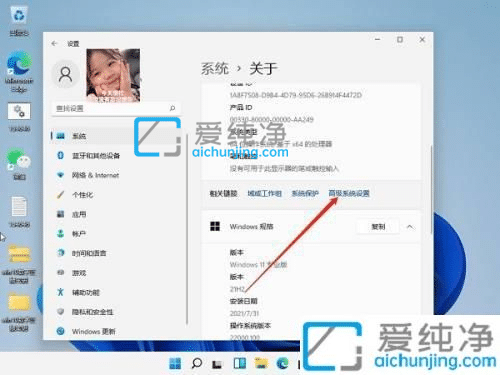
Task: Minimize the Settings window
Action: point(377,39)
